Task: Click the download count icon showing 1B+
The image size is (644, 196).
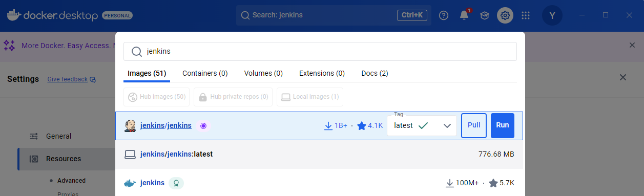Action: pos(328,125)
